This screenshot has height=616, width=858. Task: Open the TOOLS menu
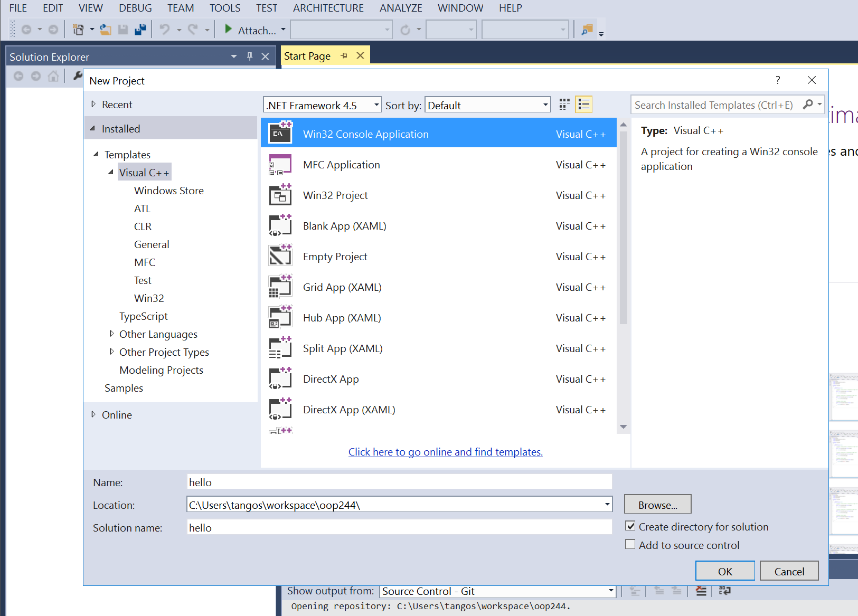225,8
